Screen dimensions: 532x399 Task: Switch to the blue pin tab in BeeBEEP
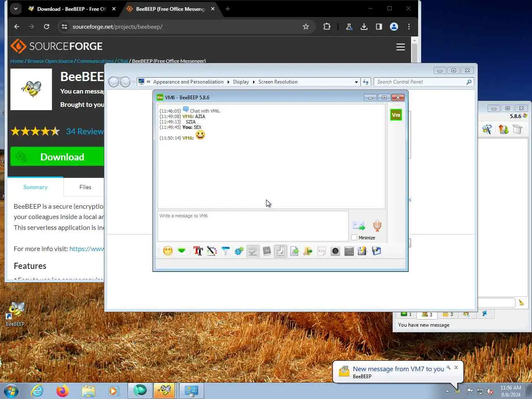tap(485, 314)
